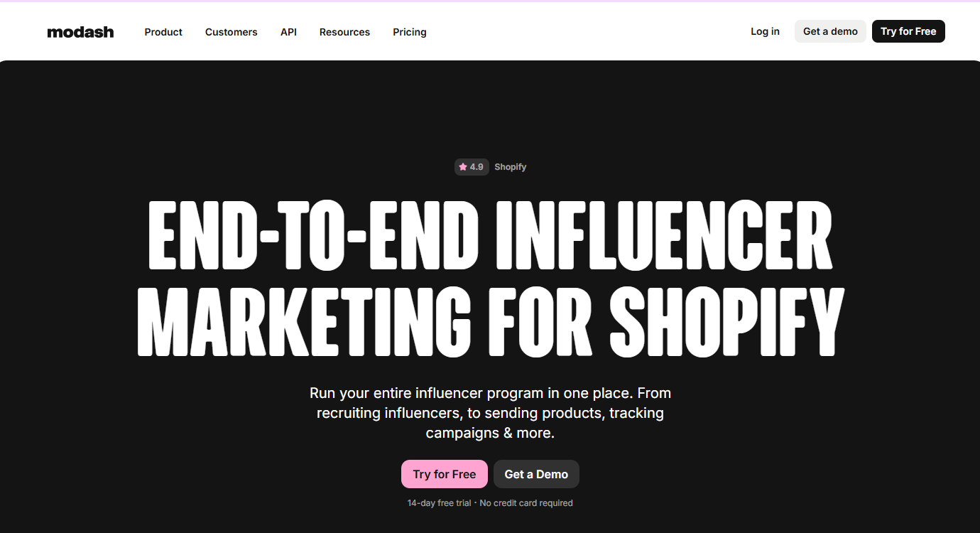
Task: Click the Shopify label beside the rating
Action: [511, 167]
